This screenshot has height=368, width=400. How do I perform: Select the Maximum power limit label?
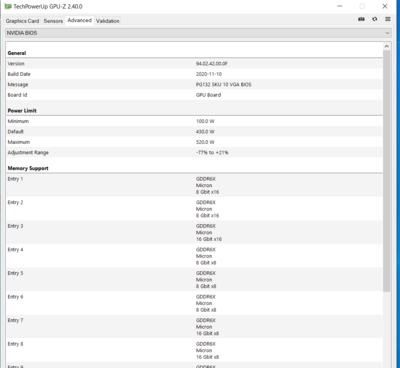click(19, 142)
